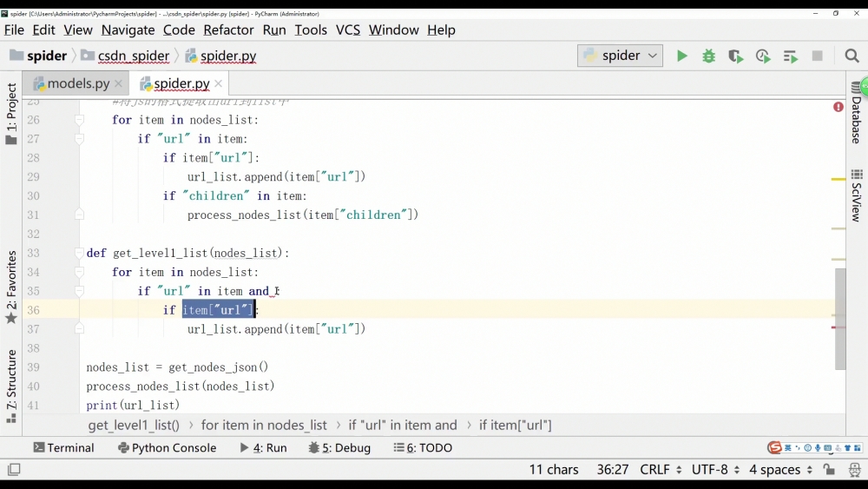868x489 pixels.
Task: Start debugging with the bug icon
Action: [708, 56]
